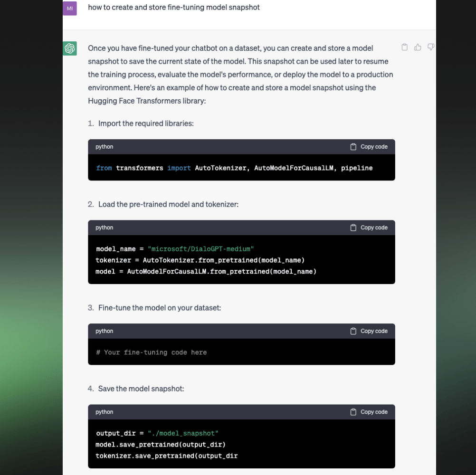This screenshot has width=476, height=475.
Task: Click the "# Your fine-tuning code here" comment
Action: 151,352
